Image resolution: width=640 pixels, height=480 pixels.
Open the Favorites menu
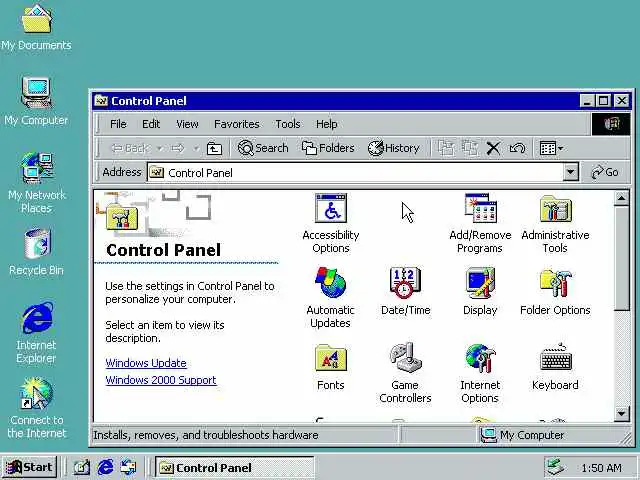tap(237, 124)
